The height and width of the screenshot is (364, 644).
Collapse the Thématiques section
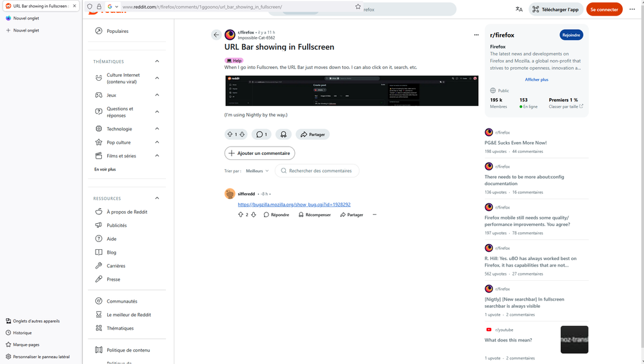click(157, 61)
